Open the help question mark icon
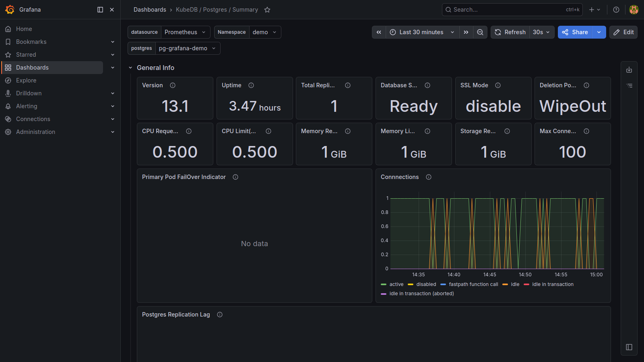This screenshot has height=362, width=644. point(616,10)
